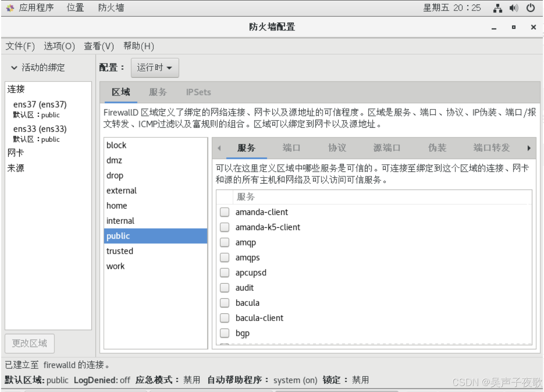The width and height of the screenshot is (544, 392).
Task: Select the dmz zone
Action: pyautogui.click(x=156, y=161)
